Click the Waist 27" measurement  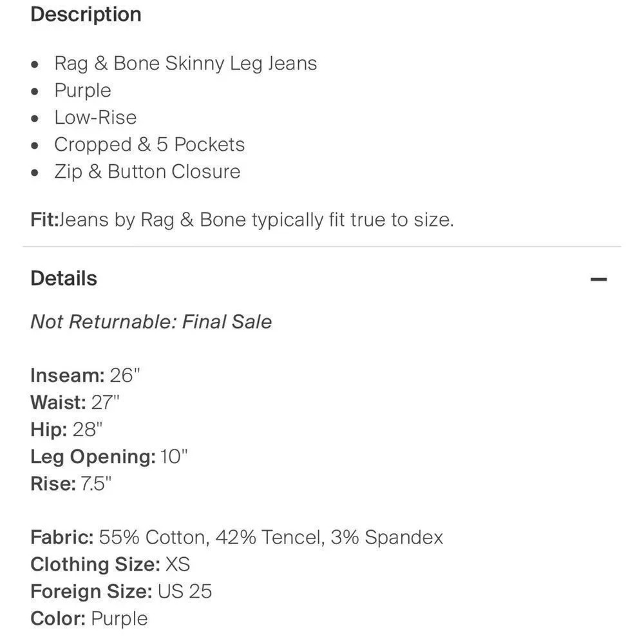coord(75,402)
